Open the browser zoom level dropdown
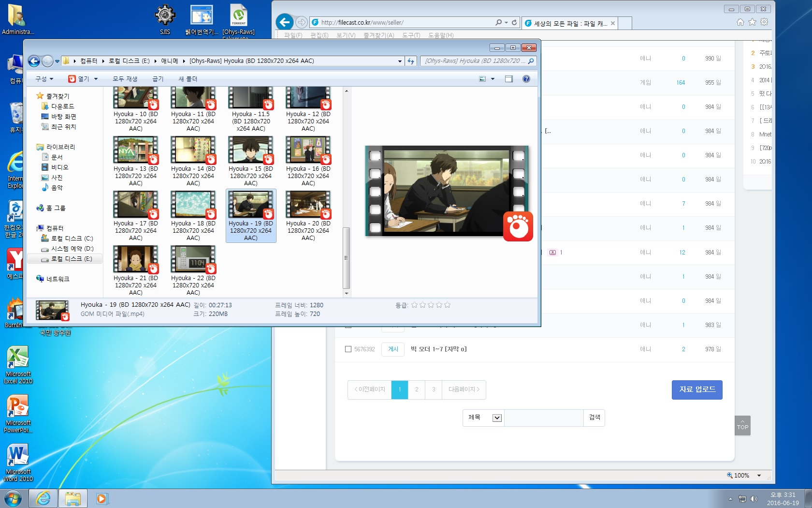This screenshot has height=508, width=812. (759, 476)
